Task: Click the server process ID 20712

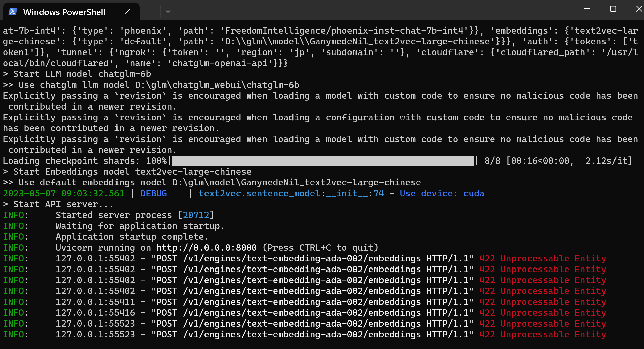Action: (x=196, y=215)
